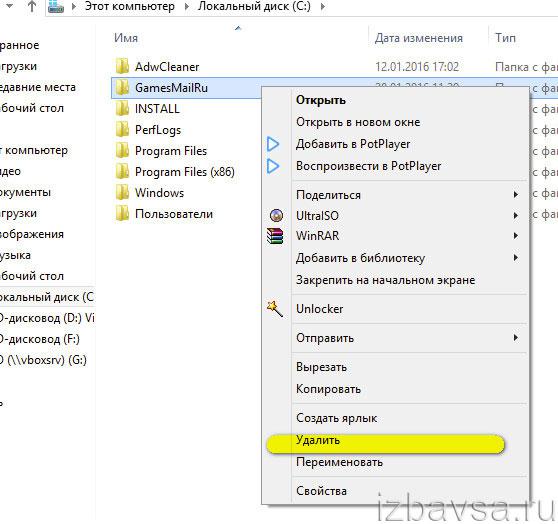Click the Unlocker wand icon

(275, 309)
